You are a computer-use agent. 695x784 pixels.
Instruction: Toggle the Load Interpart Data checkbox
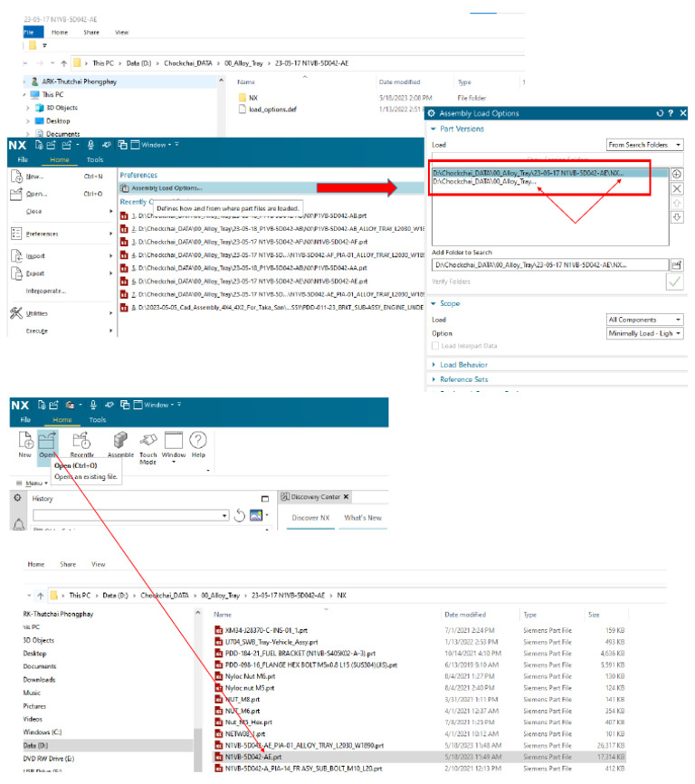click(x=435, y=346)
